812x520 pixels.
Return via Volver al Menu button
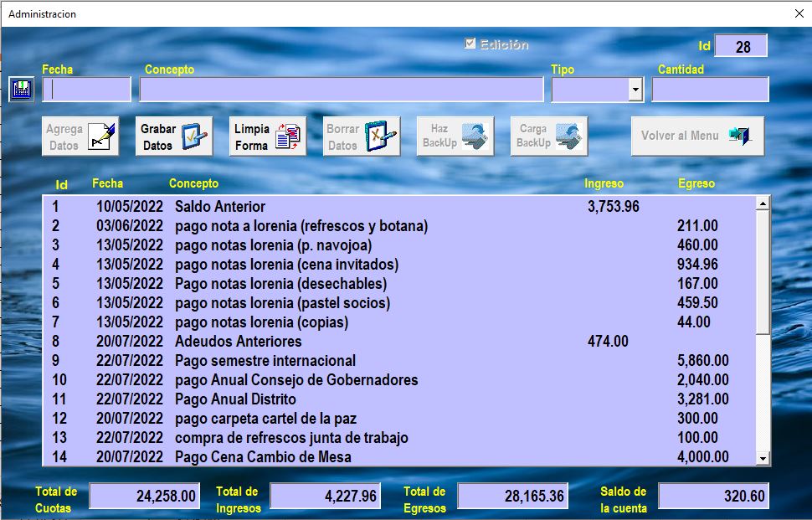tap(697, 136)
